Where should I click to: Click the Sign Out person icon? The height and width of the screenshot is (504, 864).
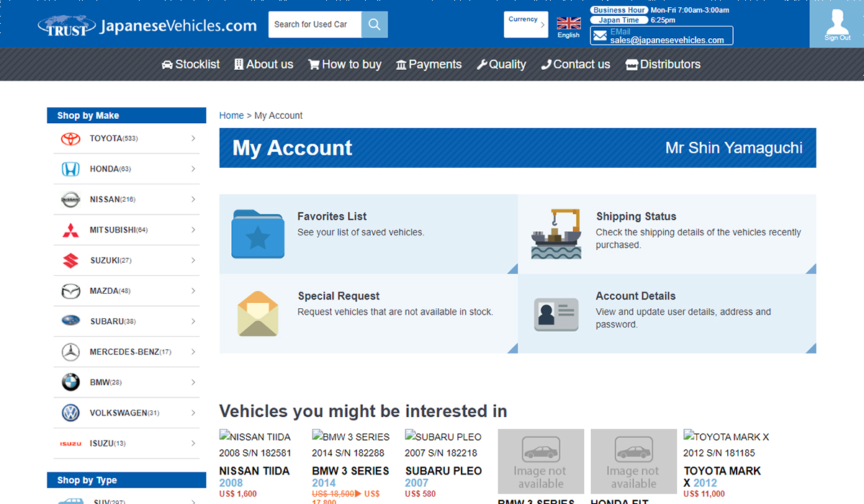tap(837, 22)
